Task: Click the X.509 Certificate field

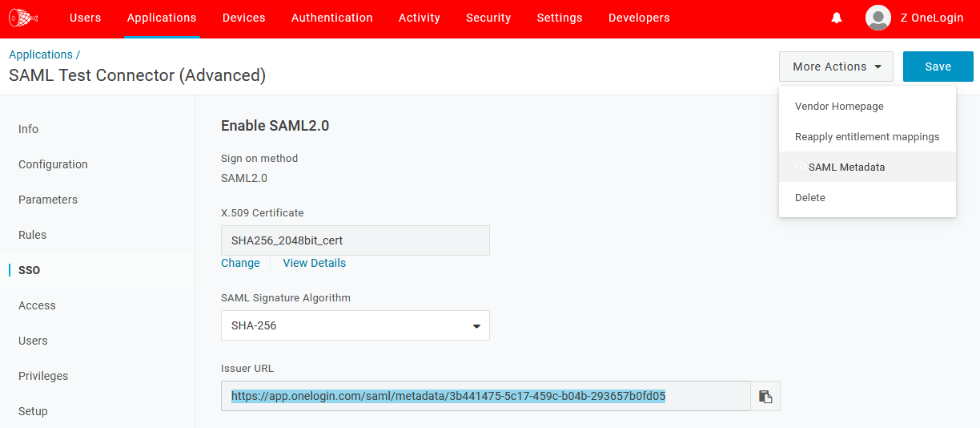Action: tap(355, 240)
